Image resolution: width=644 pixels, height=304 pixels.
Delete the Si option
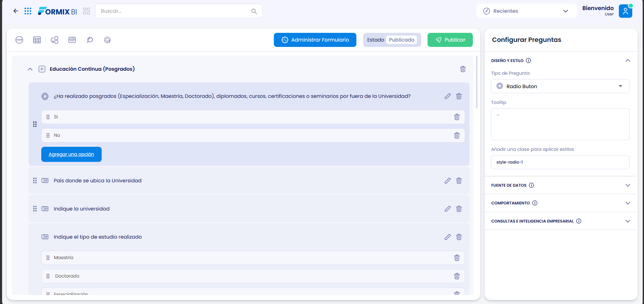point(457,117)
